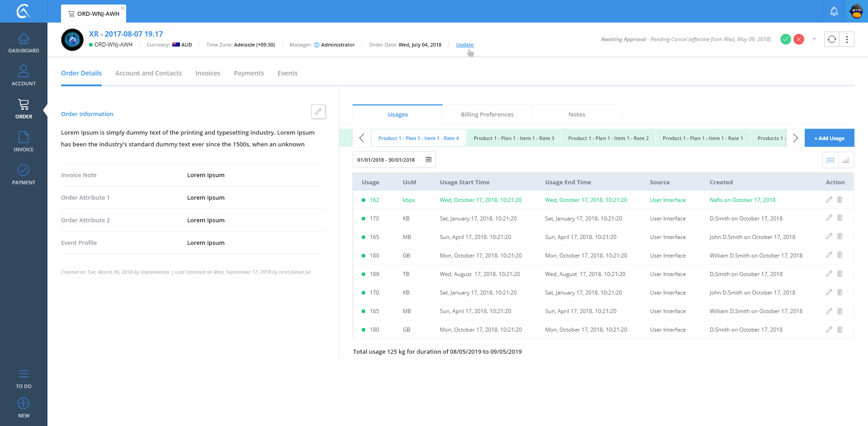Click the Add Usage button

[x=829, y=138]
